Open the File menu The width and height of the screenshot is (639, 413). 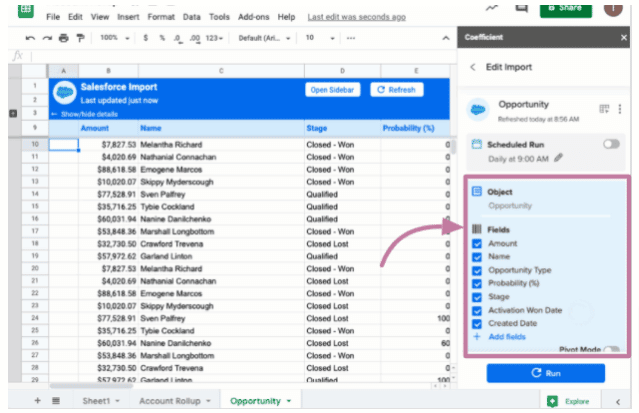(x=53, y=17)
